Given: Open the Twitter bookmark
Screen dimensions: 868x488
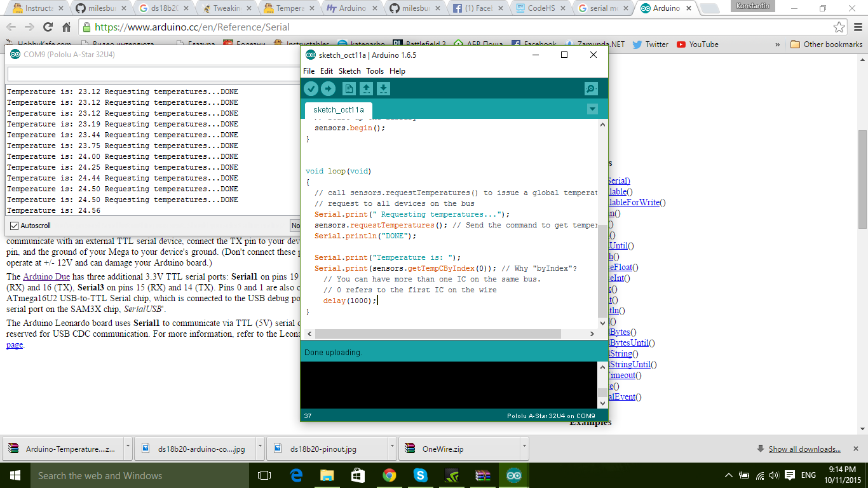Looking at the screenshot, I should pyautogui.click(x=651, y=44).
